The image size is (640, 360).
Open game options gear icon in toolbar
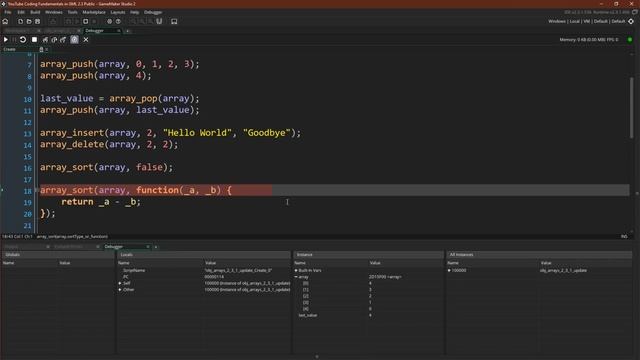click(109, 21)
